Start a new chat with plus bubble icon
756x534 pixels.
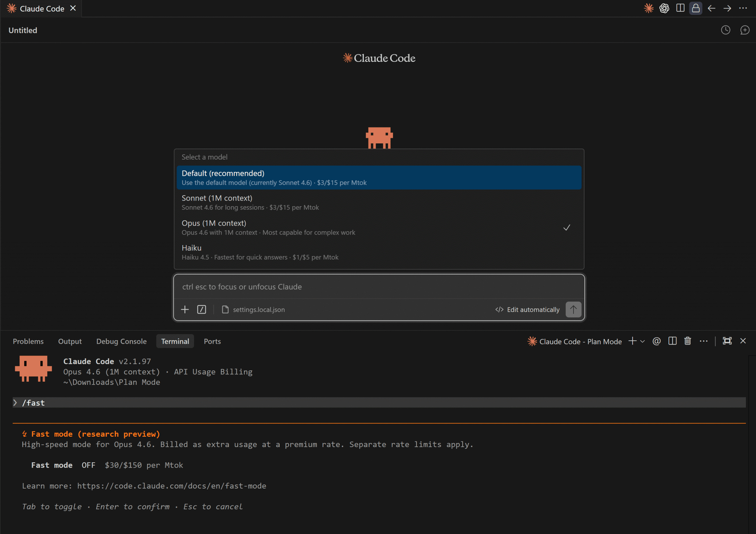point(745,30)
